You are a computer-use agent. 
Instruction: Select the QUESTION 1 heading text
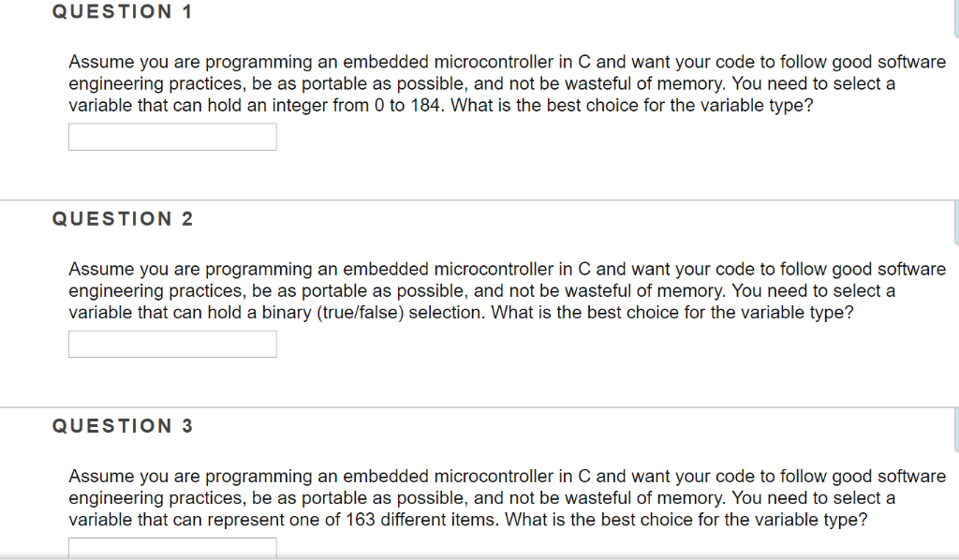(122, 11)
